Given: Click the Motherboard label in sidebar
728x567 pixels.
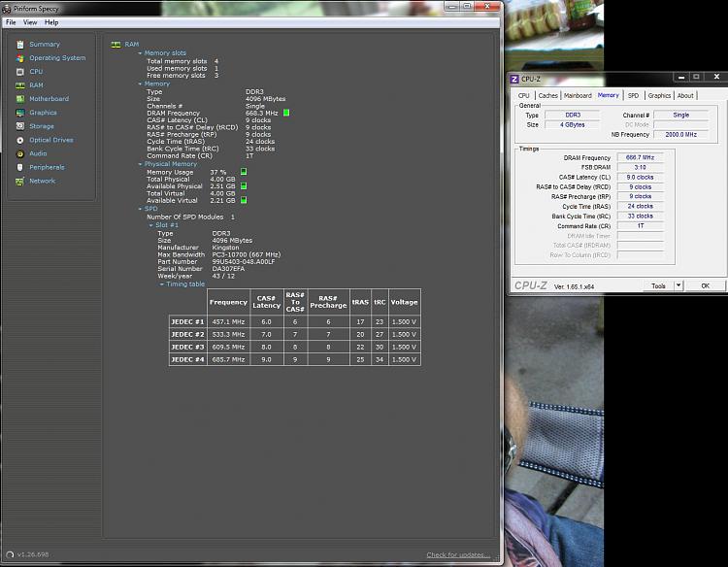Looking at the screenshot, I should (50, 99).
